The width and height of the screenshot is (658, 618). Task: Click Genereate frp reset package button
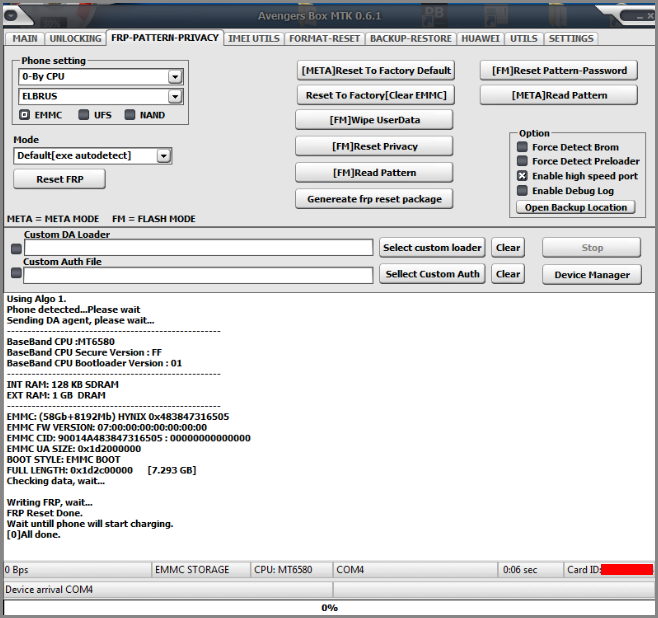click(374, 199)
